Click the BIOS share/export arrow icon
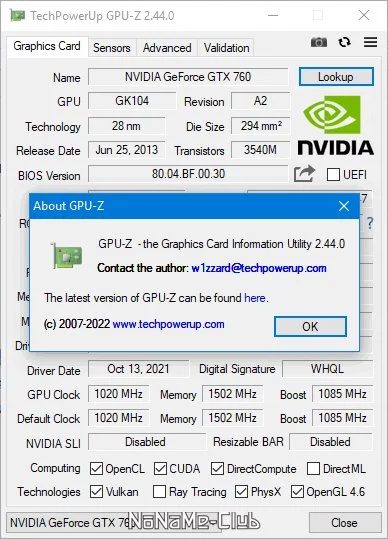The image size is (388, 539). 304,174
